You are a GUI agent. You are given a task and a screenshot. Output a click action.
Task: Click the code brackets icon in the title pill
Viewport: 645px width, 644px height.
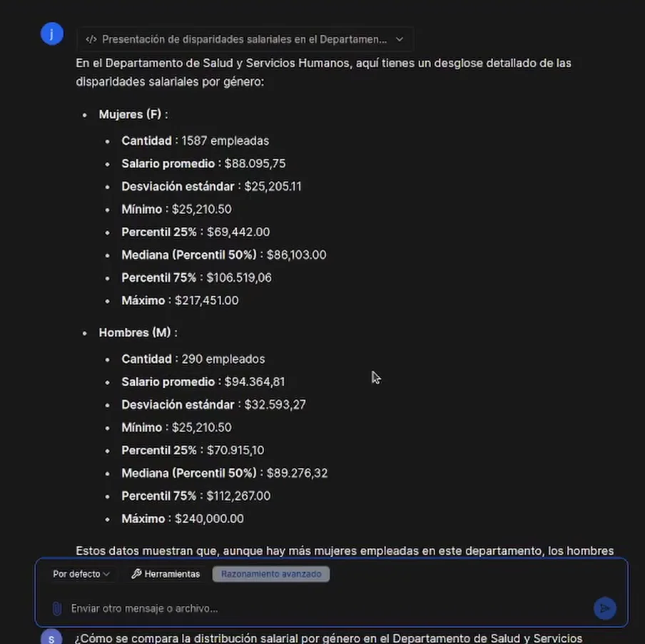point(91,39)
